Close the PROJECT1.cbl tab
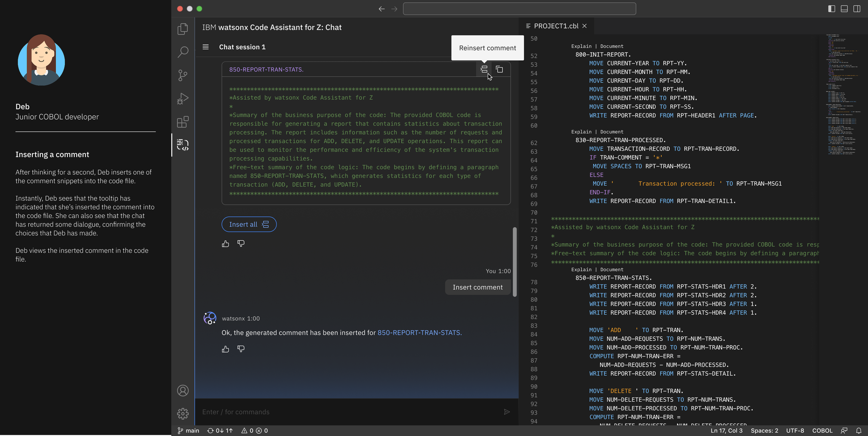Screen dimensions: 868x436 coord(585,26)
